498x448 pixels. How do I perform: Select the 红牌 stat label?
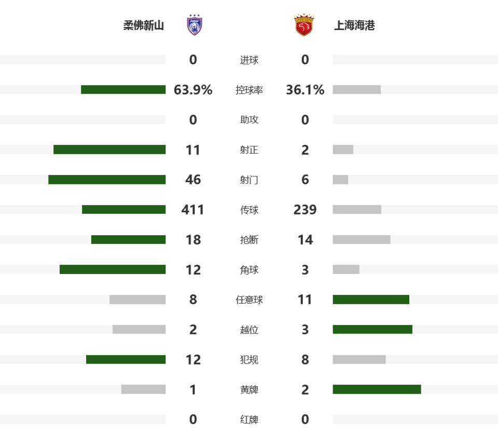[x=249, y=420]
